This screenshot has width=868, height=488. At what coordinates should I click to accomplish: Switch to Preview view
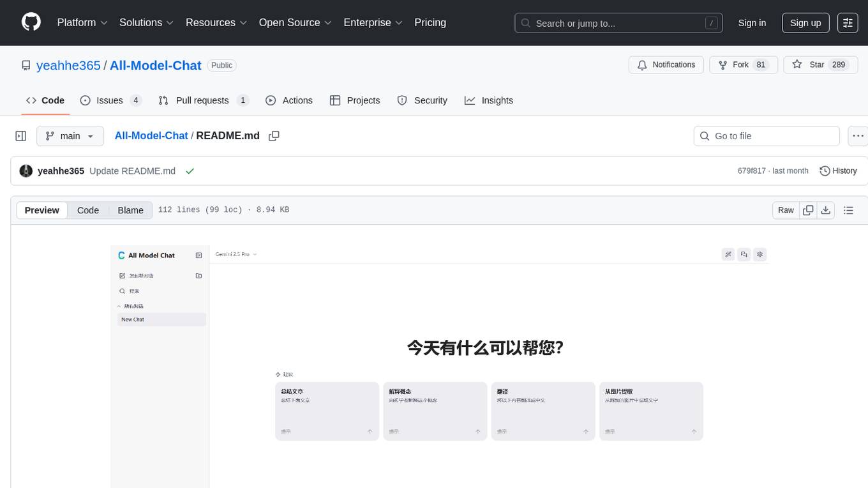[42, 210]
